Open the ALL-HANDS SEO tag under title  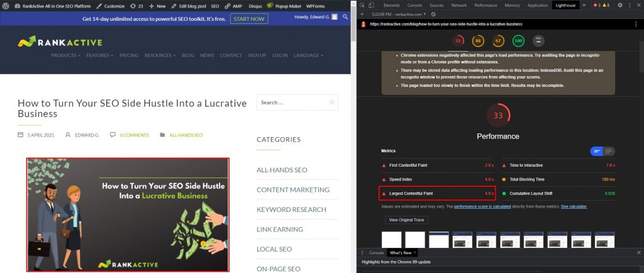(186, 135)
